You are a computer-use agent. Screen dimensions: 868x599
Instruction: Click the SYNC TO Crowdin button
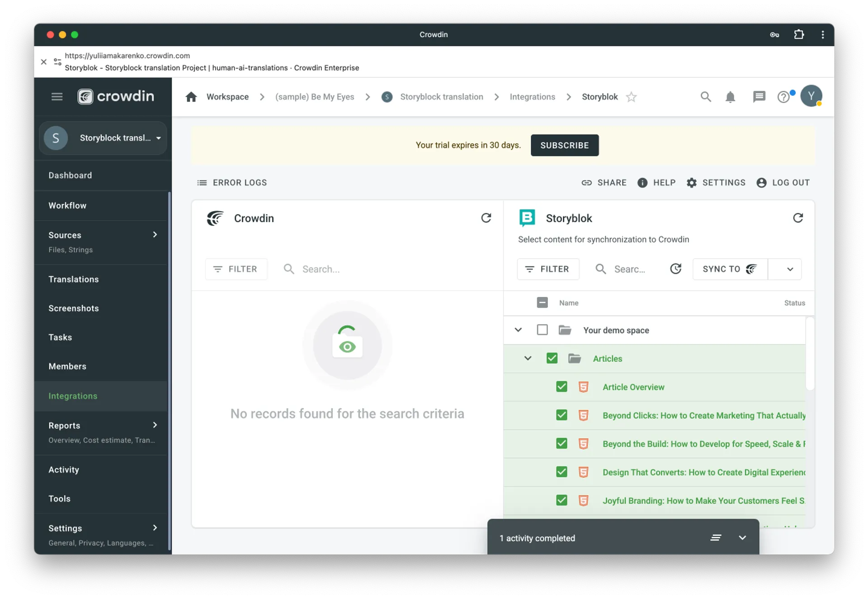click(730, 269)
